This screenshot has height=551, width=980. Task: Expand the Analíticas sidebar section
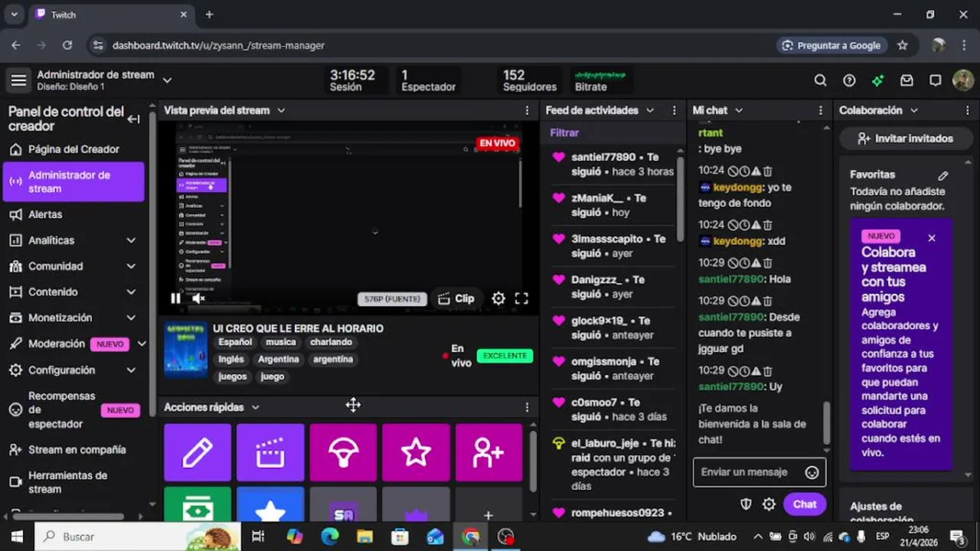click(x=131, y=240)
